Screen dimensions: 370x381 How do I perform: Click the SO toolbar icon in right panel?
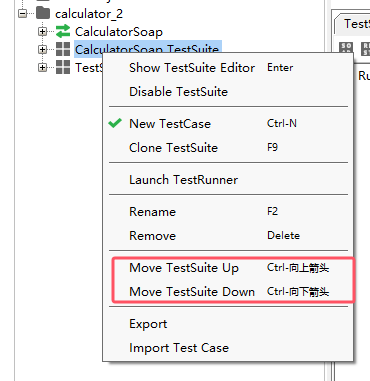click(x=346, y=49)
